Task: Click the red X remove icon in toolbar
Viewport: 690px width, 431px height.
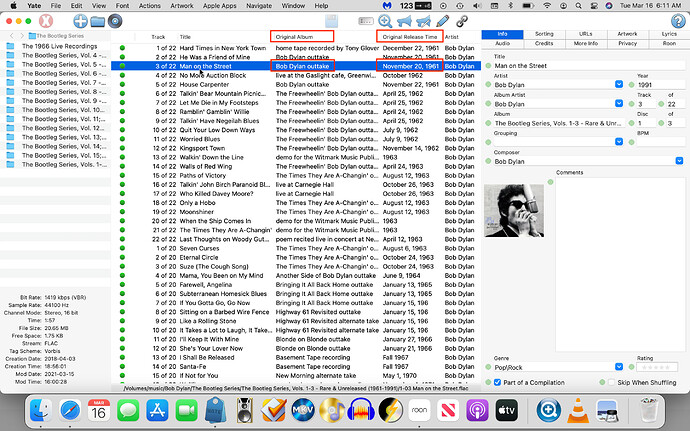Action: tap(46, 21)
